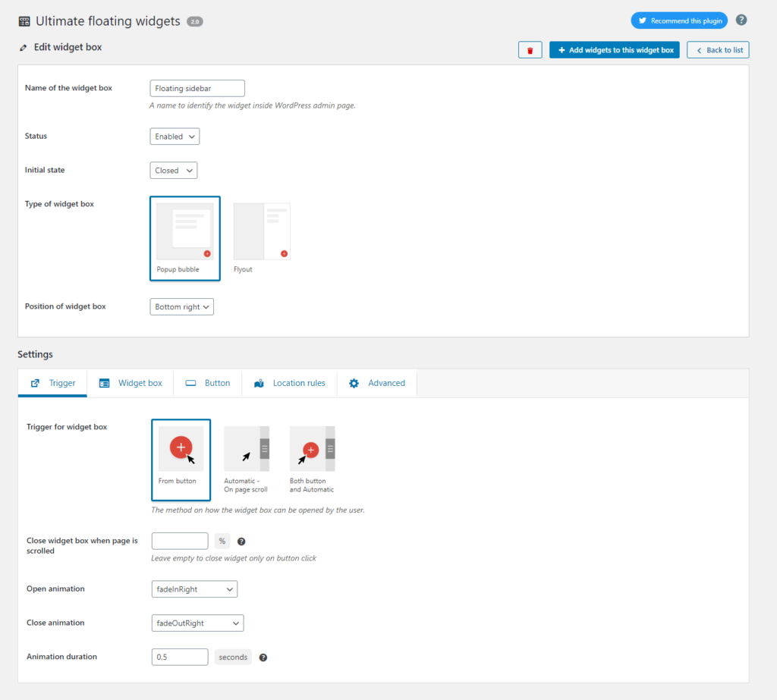Click 'Leave empty to close widget' hint text
Image resolution: width=777 pixels, height=700 pixels.
click(x=234, y=558)
